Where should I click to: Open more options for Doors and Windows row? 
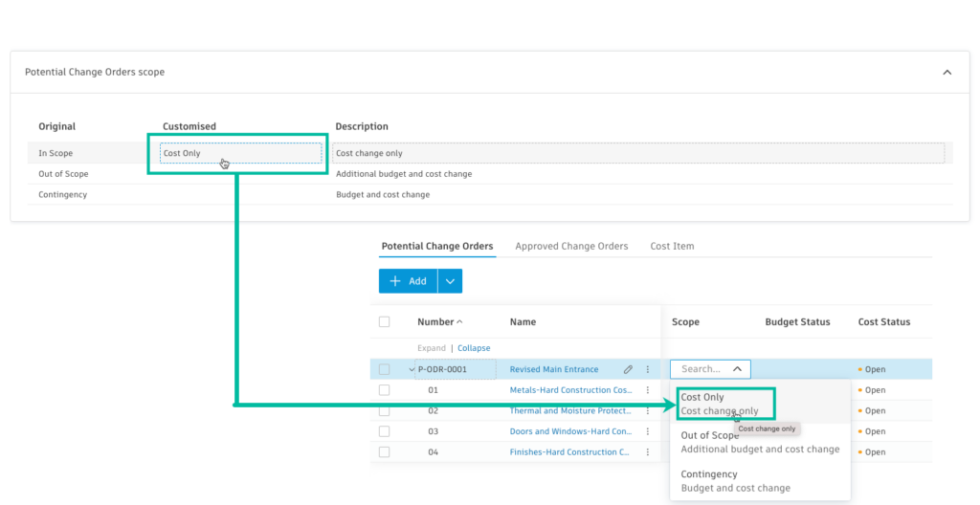648,431
